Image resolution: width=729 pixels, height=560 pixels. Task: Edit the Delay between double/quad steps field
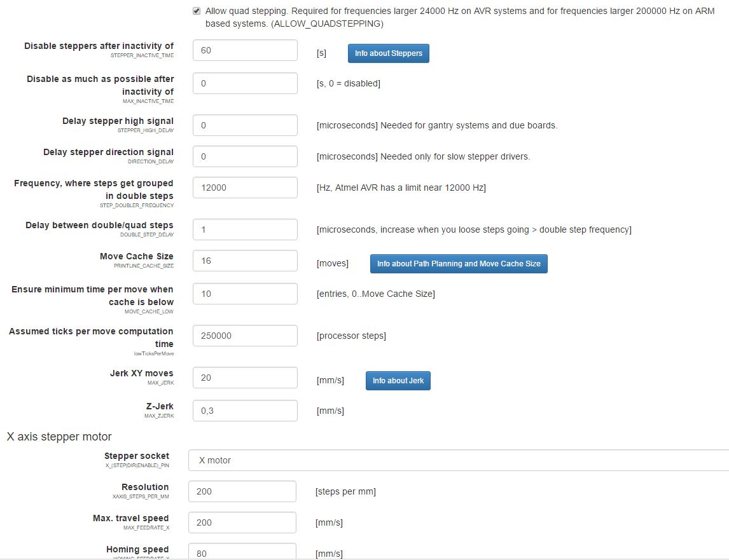(x=245, y=229)
